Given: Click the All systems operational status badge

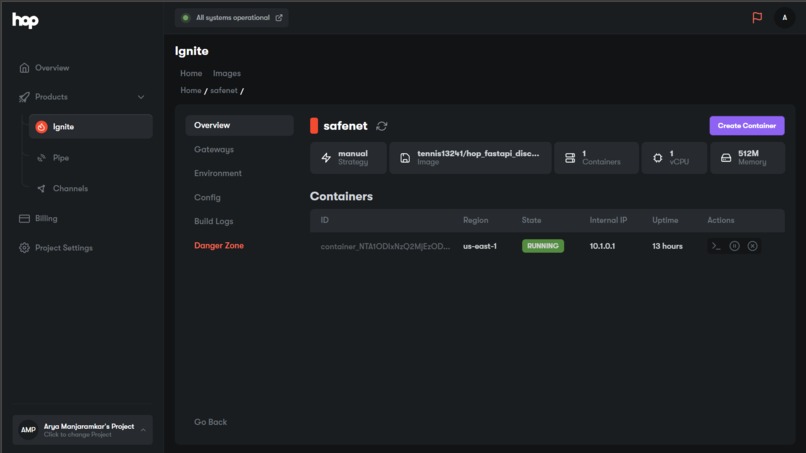Looking at the screenshot, I should tap(231, 17).
